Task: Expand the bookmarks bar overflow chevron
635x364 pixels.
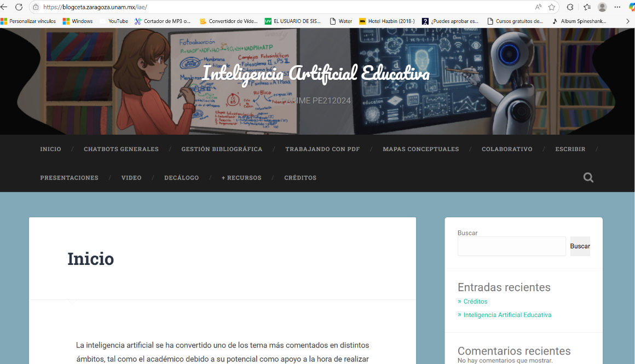Action: click(628, 21)
